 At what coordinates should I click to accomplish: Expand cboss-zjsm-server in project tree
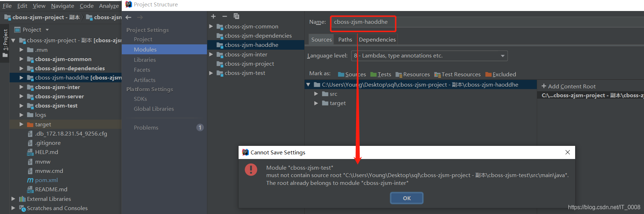(x=22, y=97)
